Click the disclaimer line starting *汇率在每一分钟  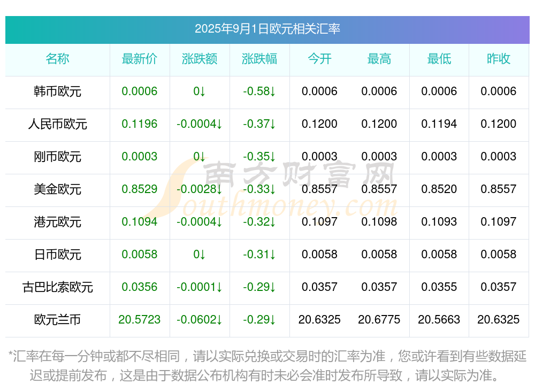267,357
